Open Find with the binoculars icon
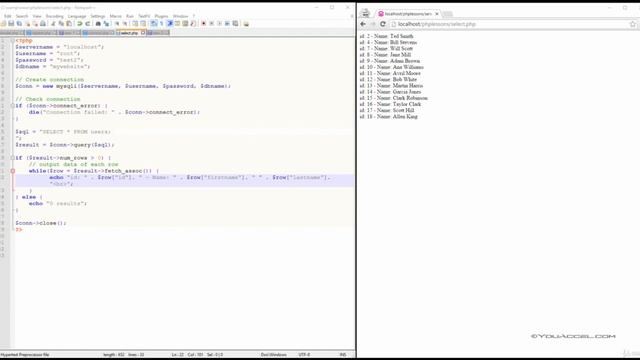The width and height of the screenshot is (640, 360). (x=98, y=24)
